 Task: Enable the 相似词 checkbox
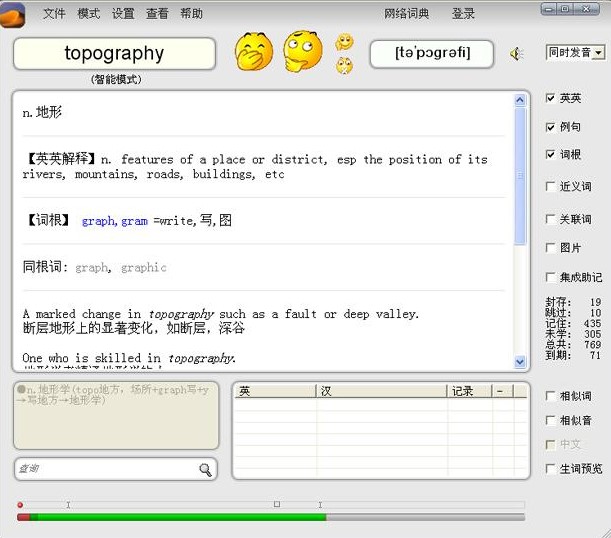[x=550, y=396]
